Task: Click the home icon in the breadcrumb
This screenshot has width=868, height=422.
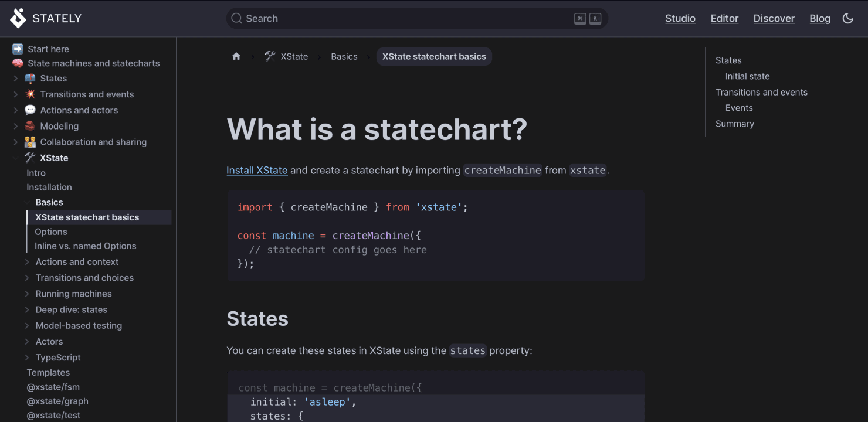Action: [236, 56]
